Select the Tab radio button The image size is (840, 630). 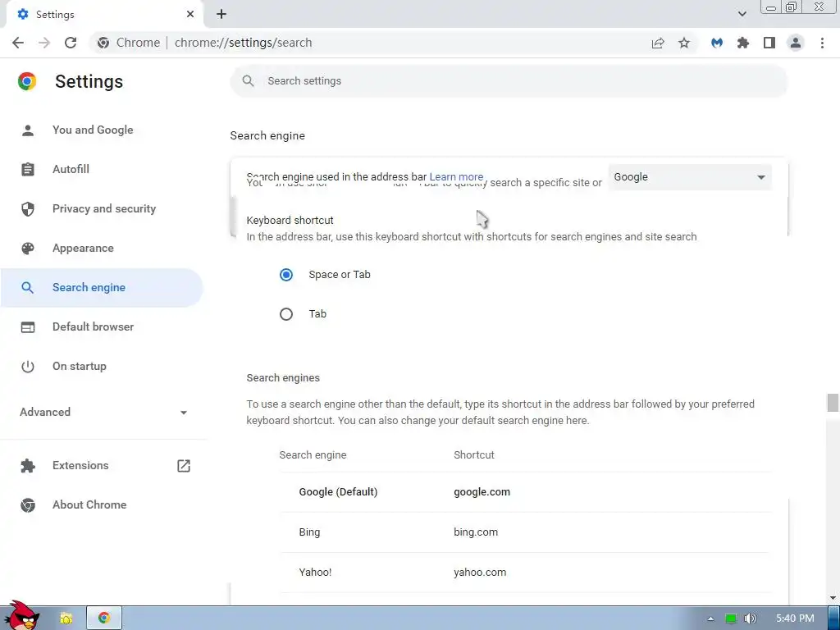click(286, 314)
